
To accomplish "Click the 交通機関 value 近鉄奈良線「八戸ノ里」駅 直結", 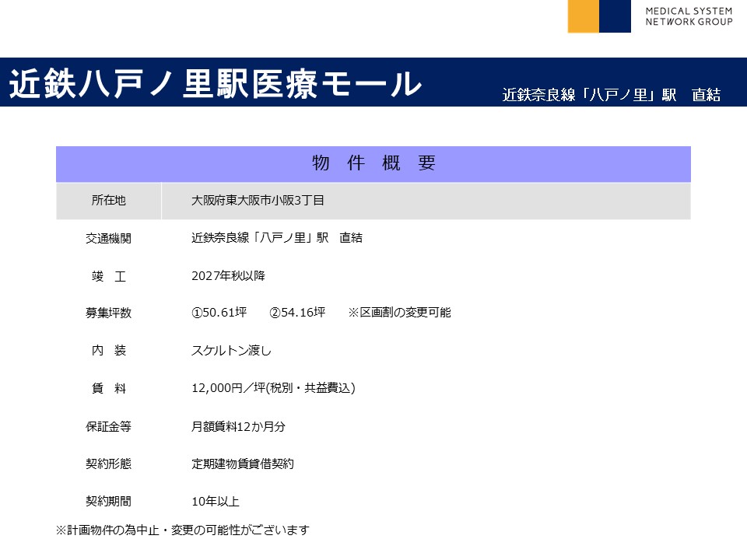I will pos(277,238).
